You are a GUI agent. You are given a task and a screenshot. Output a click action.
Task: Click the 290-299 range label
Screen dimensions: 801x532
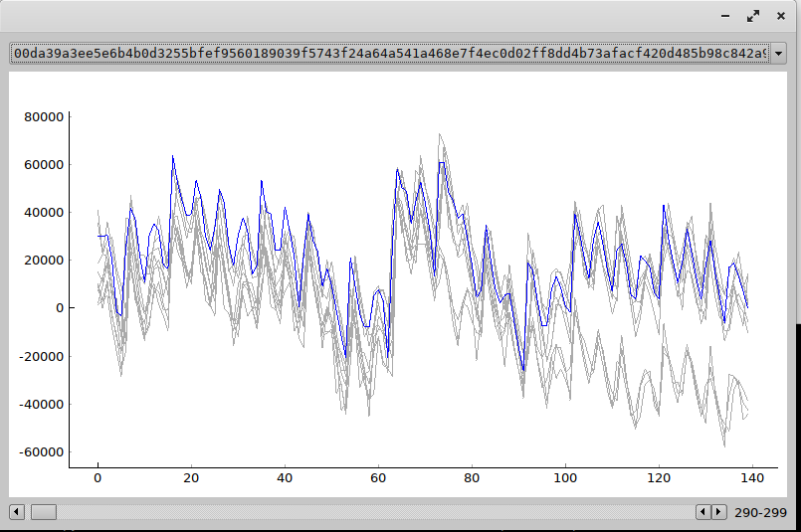[x=760, y=512]
